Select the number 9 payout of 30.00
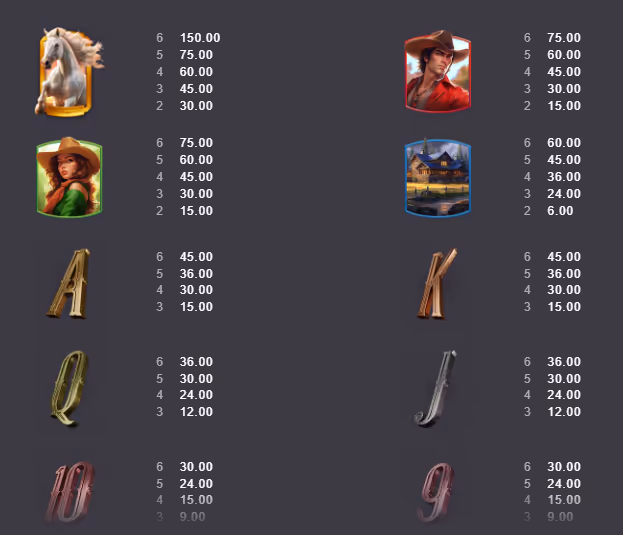 pyautogui.click(x=564, y=466)
